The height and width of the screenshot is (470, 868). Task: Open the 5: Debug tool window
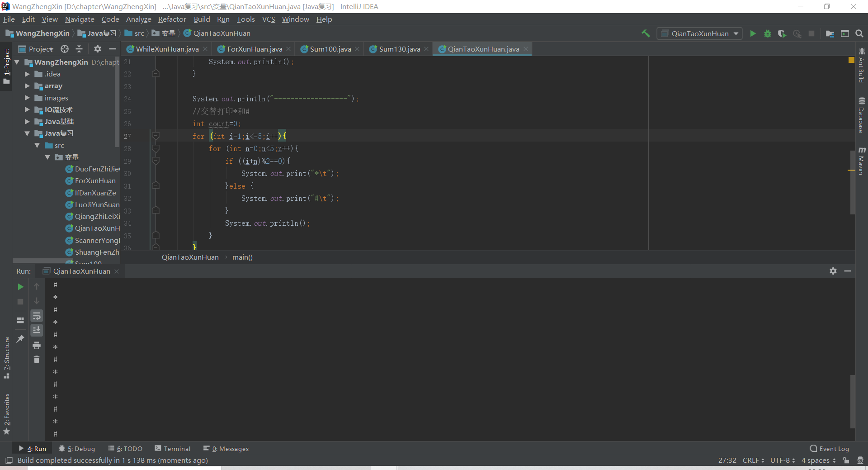pyautogui.click(x=77, y=449)
